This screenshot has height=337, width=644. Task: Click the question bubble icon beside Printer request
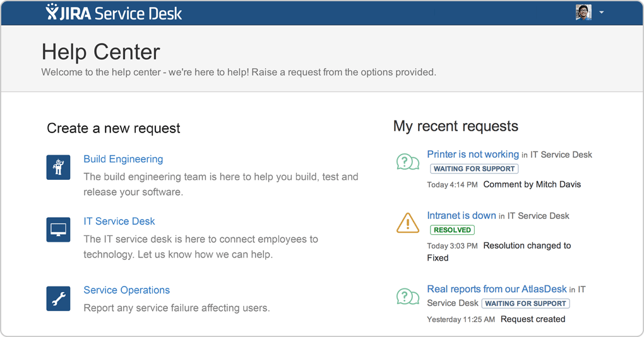coord(407,162)
